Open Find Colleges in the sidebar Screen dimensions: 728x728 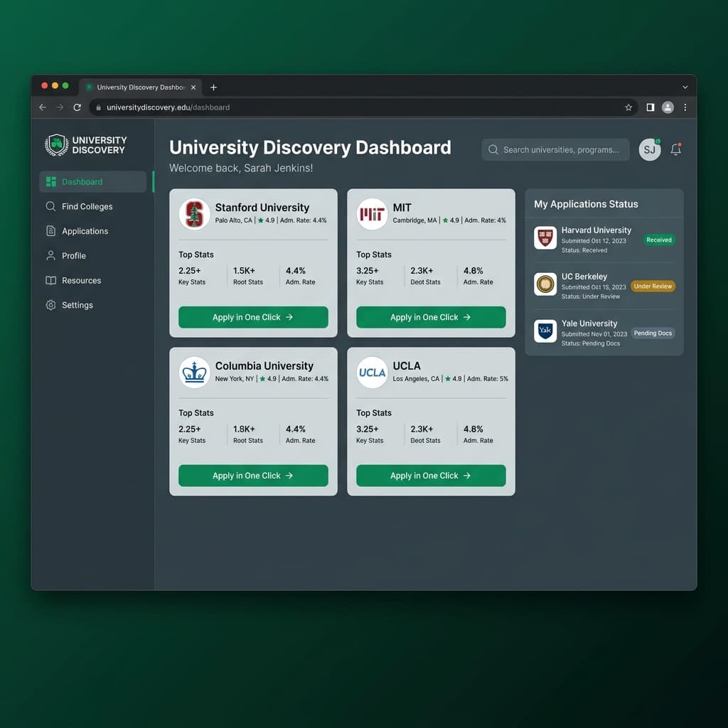coord(93,206)
